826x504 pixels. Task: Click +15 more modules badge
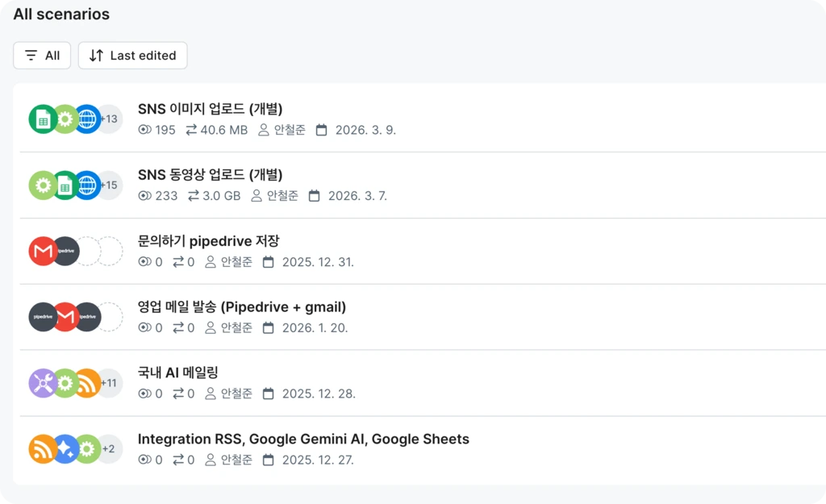pyautogui.click(x=110, y=185)
